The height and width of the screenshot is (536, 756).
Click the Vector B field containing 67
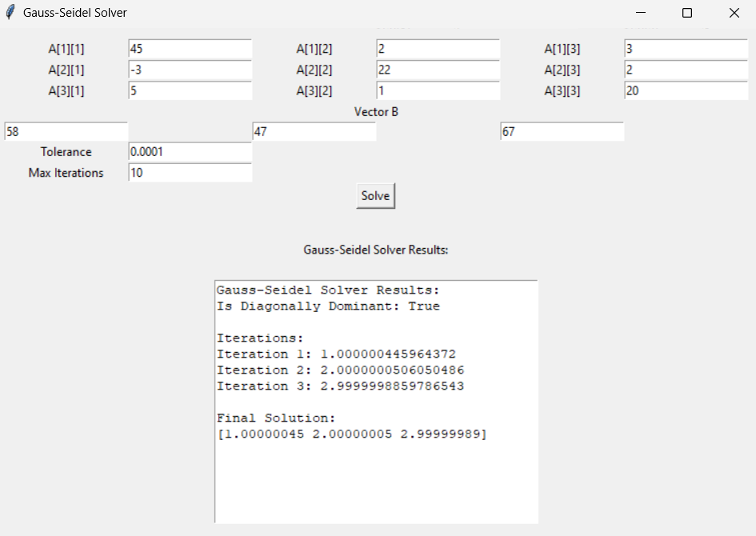562,131
